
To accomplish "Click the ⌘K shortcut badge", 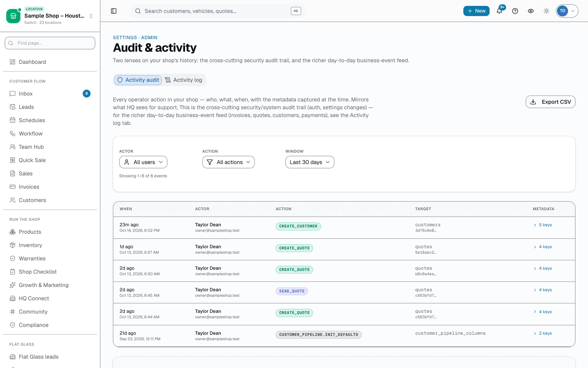I will (296, 11).
